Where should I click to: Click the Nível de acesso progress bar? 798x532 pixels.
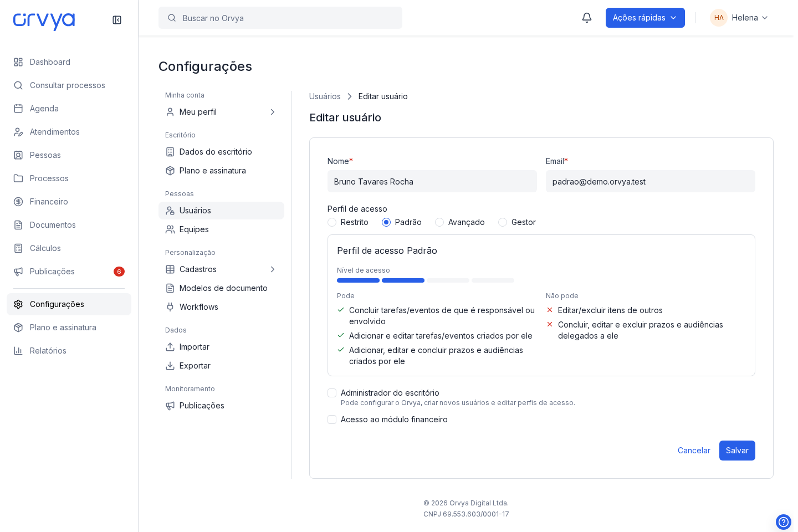tap(426, 280)
